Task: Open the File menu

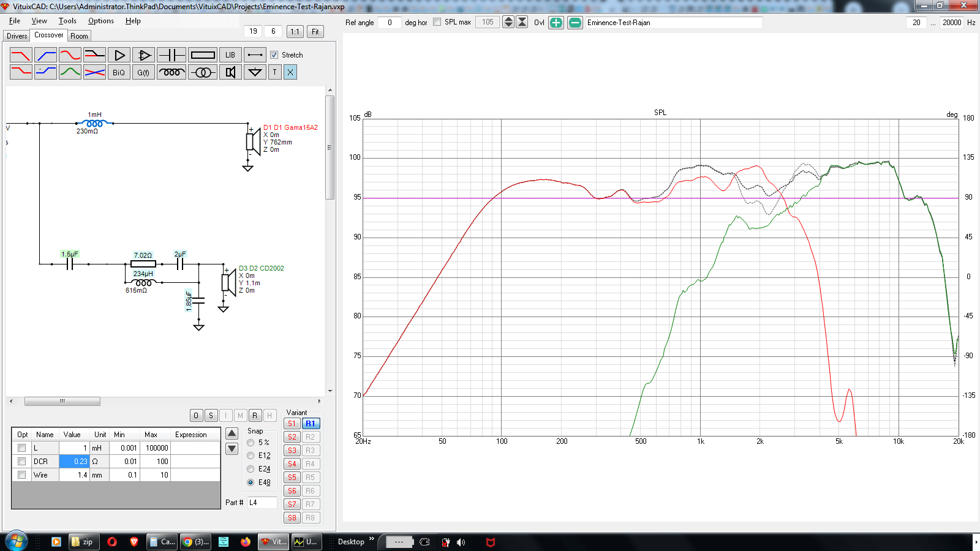Action: (x=15, y=21)
